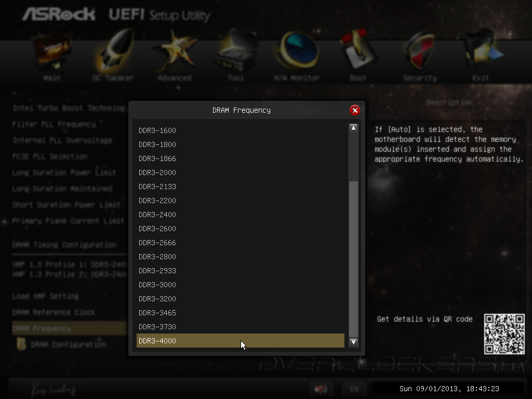Pick DDR3-3200 from the list
The image size is (532, 399).
240,299
